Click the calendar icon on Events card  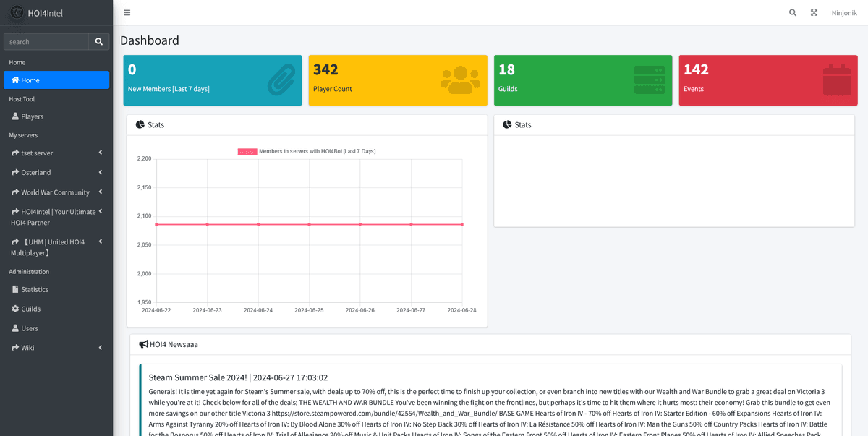point(837,80)
